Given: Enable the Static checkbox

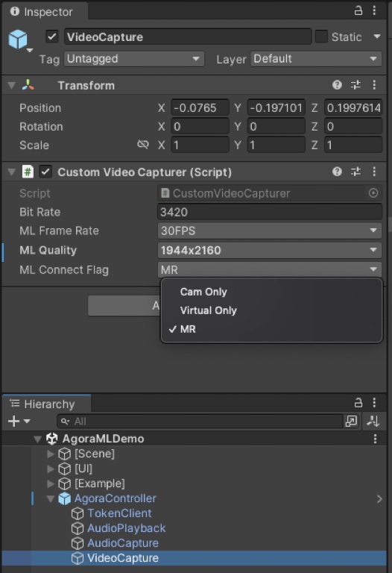Looking at the screenshot, I should click(321, 37).
